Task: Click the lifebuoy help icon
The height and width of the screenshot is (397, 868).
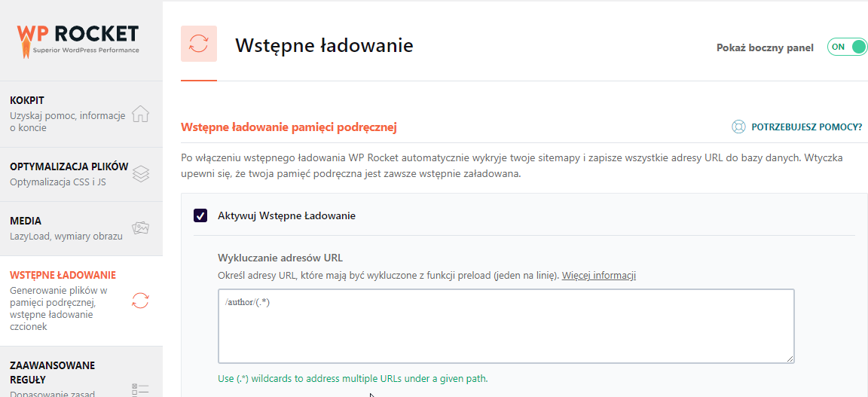Action: click(738, 127)
